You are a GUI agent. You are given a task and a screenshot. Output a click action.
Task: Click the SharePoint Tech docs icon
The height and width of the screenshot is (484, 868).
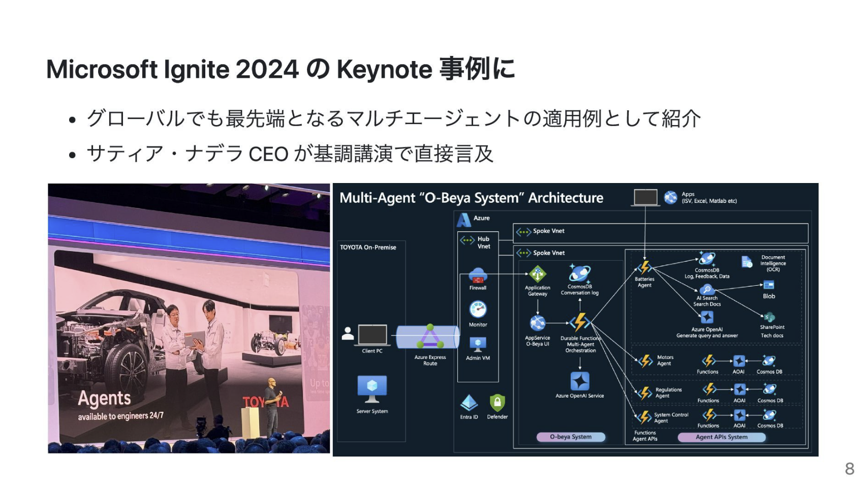click(x=769, y=318)
